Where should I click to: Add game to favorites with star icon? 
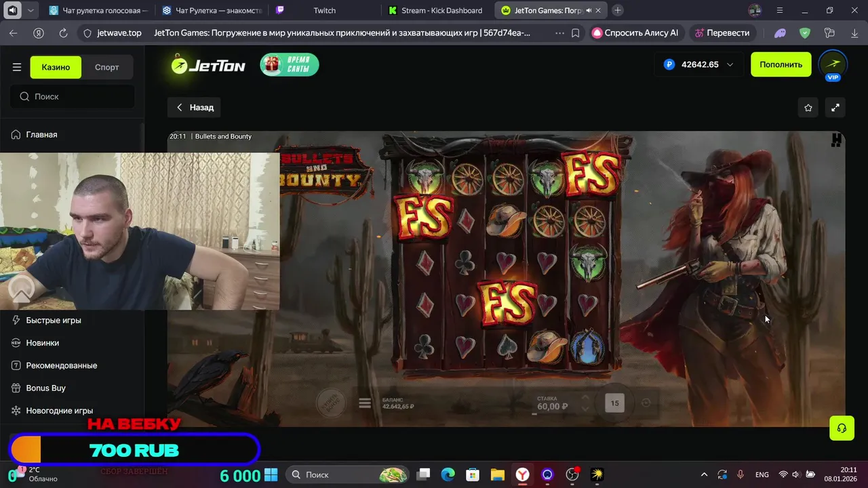tap(808, 108)
